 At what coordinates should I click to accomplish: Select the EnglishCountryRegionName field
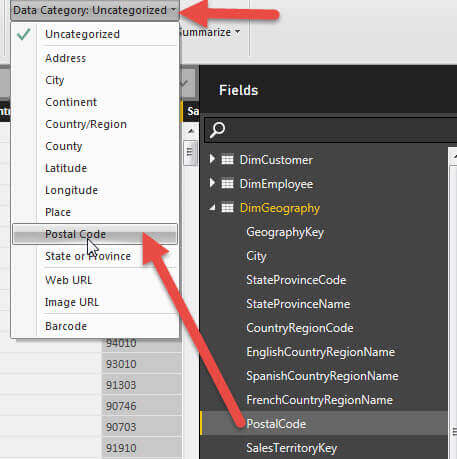[321, 352]
